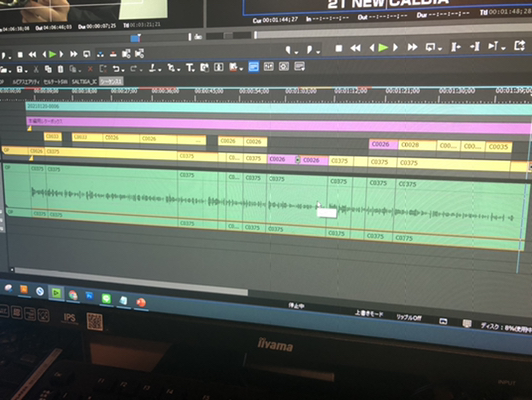This screenshot has width=532, height=400.
Task: Click the red Delete X icon
Action: (x=90, y=69)
